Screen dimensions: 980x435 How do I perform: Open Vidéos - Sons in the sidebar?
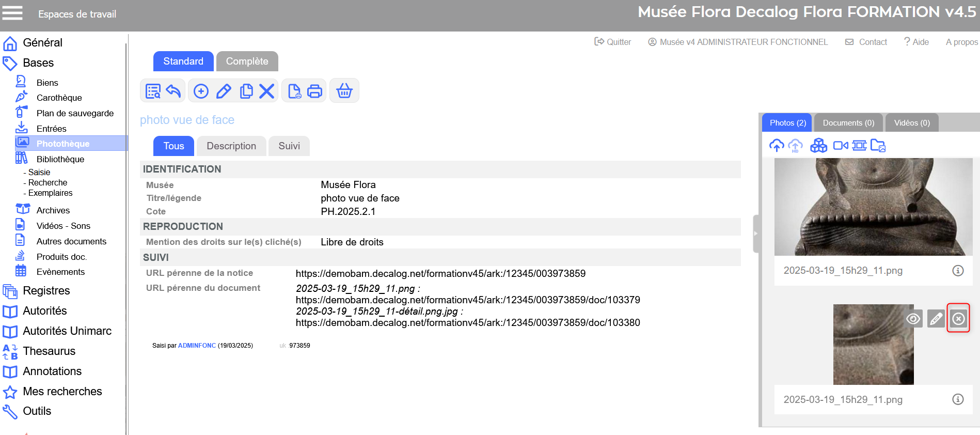[x=63, y=226]
